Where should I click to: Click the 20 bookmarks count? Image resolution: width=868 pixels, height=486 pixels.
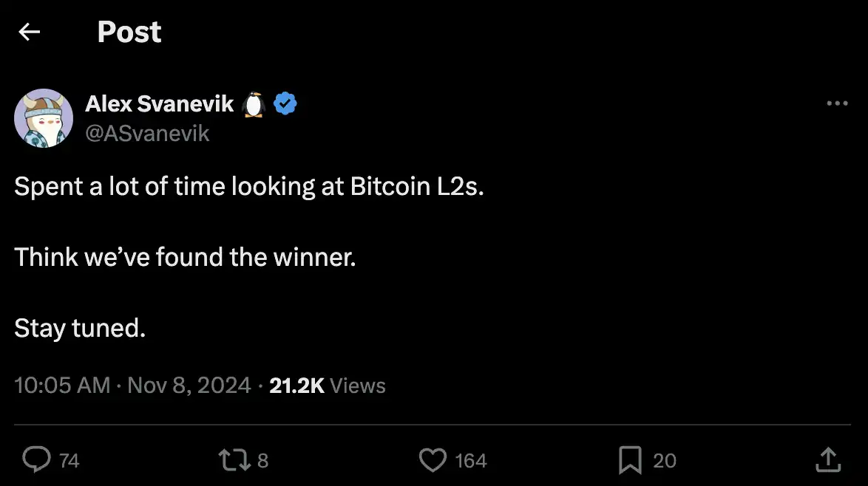coord(664,461)
